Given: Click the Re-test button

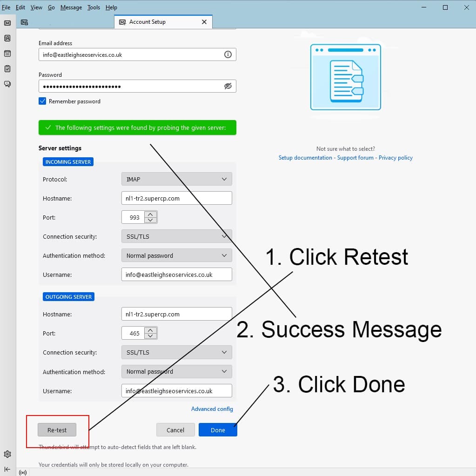Looking at the screenshot, I should pos(57,430).
